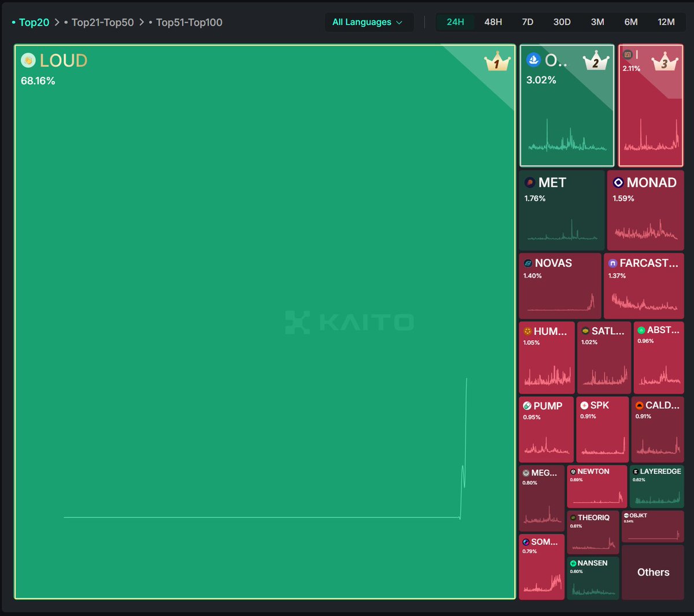The width and height of the screenshot is (694, 616).
Task: Click the 1.40% value under NOVAS
Action: (533, 276)
